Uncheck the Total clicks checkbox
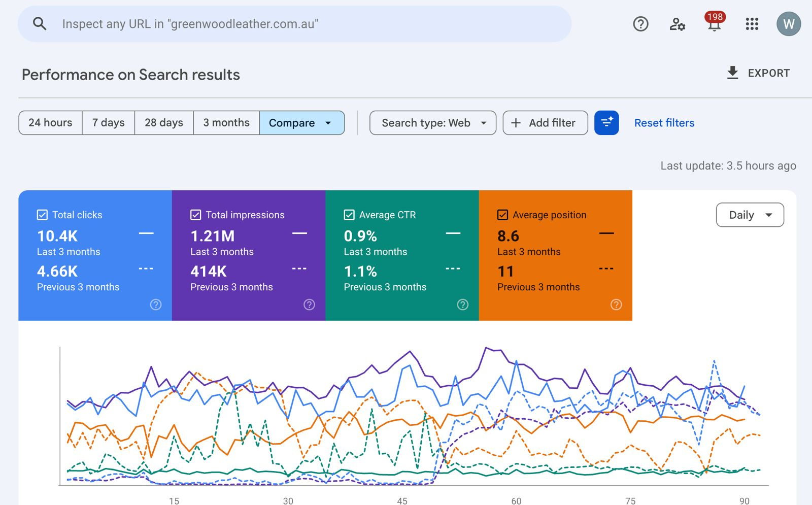 pyautogui.click(x=42, y=215)
